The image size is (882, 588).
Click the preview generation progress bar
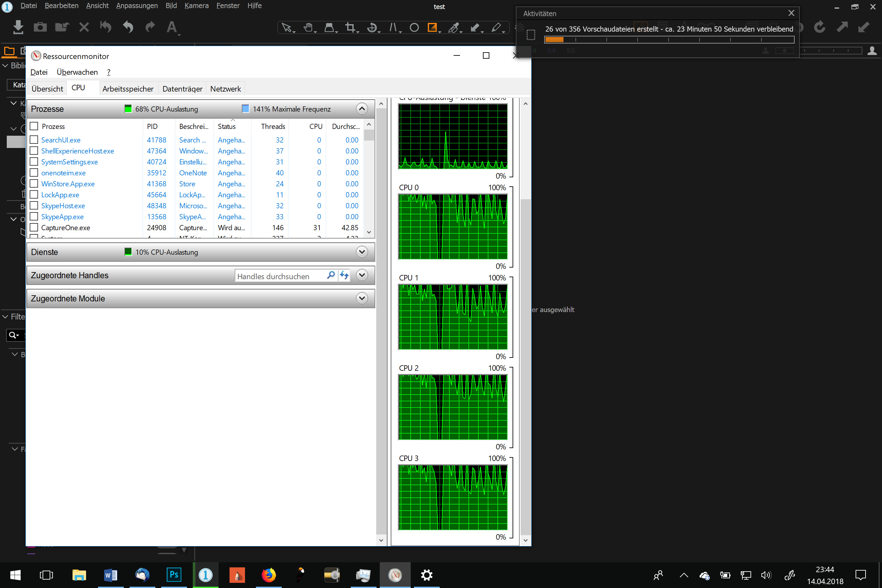point(669,40)
